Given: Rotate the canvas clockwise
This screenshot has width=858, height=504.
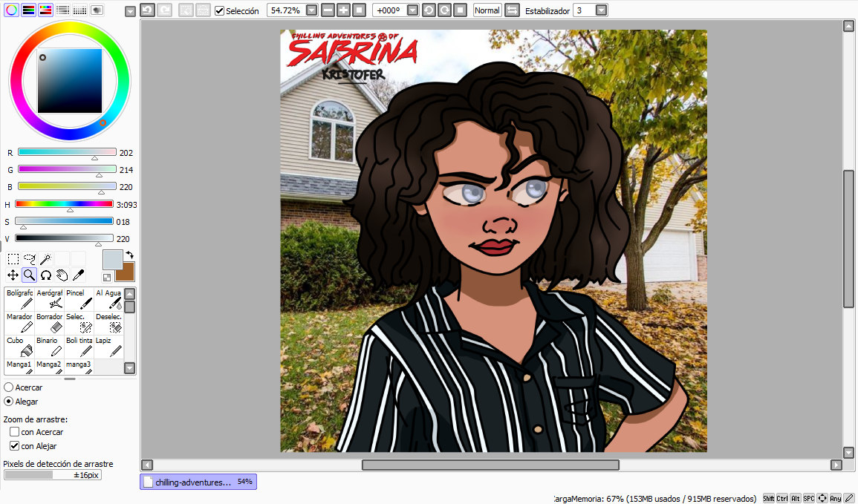Looking at the screenshot, I should coord(445,10).
